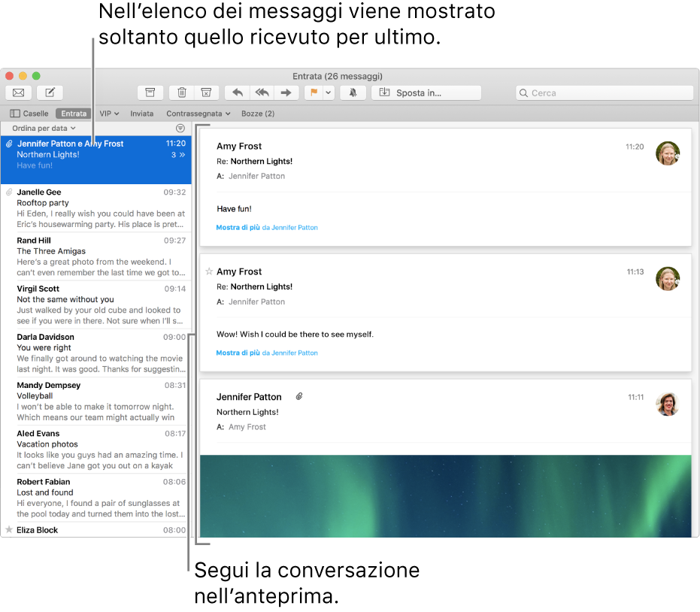Click Mostra di più in 11:13 message
700x612 pixels.
(x=238, y=353)
